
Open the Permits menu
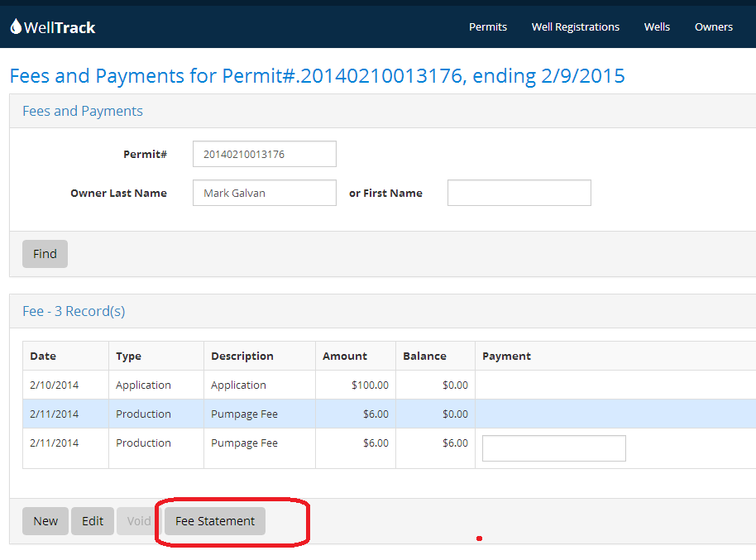tap(488, 27)
